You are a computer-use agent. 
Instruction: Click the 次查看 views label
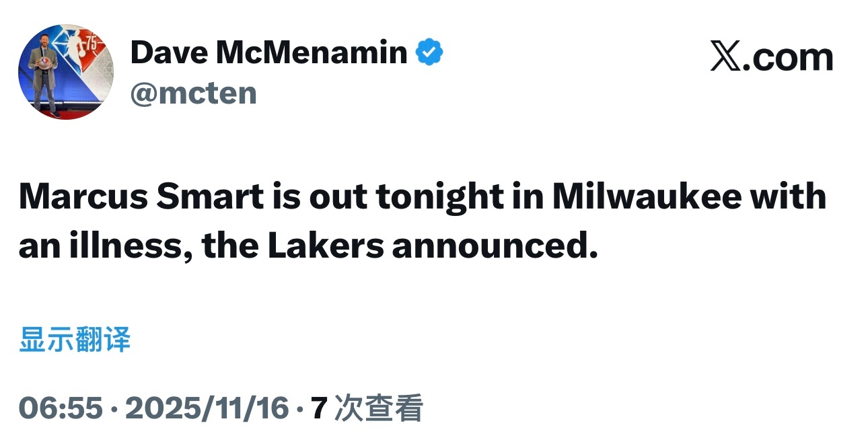click(x=379, y=408)
